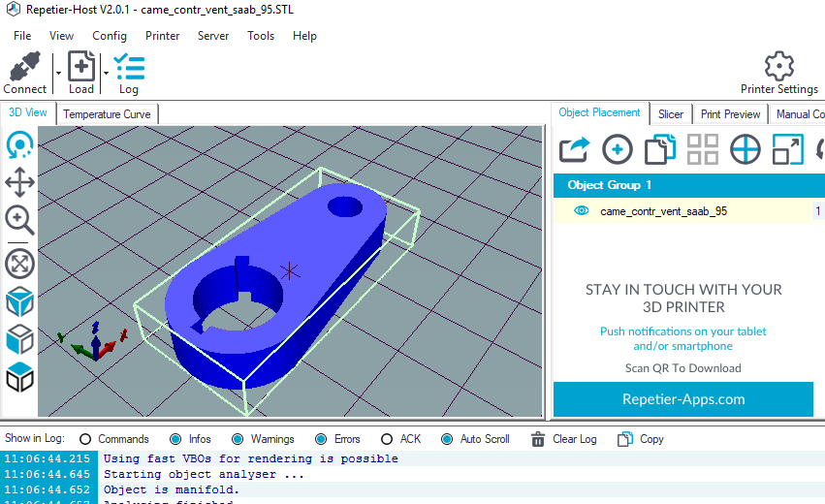The height and width of the screenshot is (504, 825).
Task: Enable the Commands log filter
Action: pos(85,439)
